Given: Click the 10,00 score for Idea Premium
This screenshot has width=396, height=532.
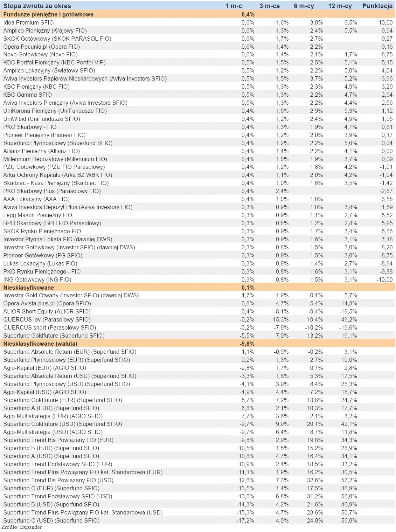Looking at the screenshot, I should click(x=385, y=22).
